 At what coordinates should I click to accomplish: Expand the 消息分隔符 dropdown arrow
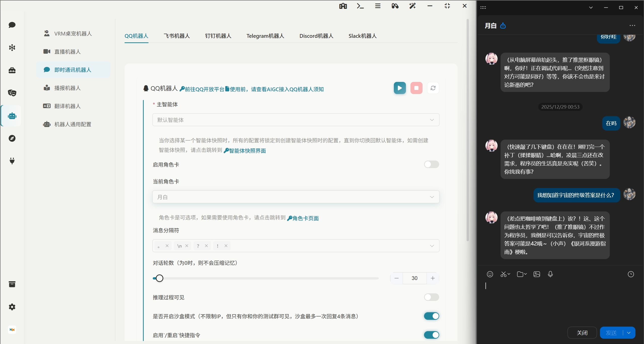click(x=432, y=246)
